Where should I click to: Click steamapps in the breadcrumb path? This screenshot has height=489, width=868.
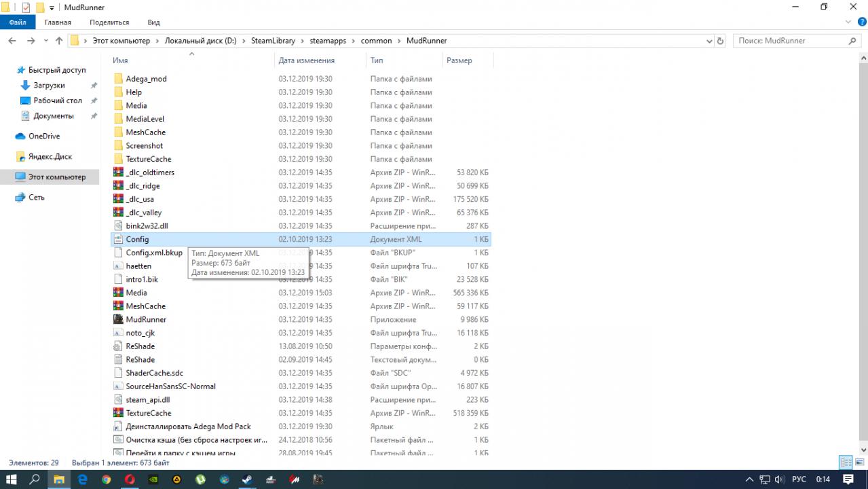coord(328,41)
